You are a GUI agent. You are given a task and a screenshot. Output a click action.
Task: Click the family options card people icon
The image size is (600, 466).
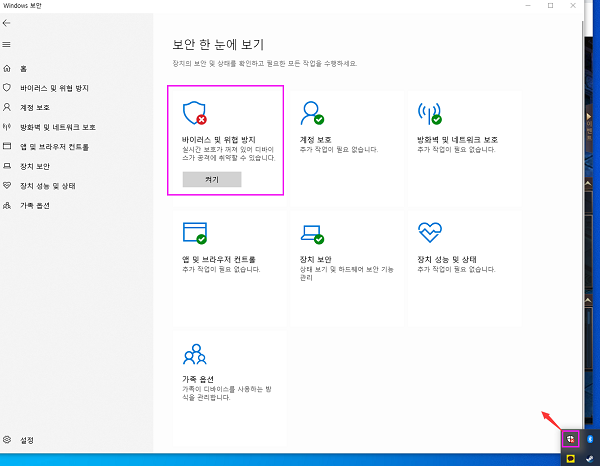coord(195,354)
